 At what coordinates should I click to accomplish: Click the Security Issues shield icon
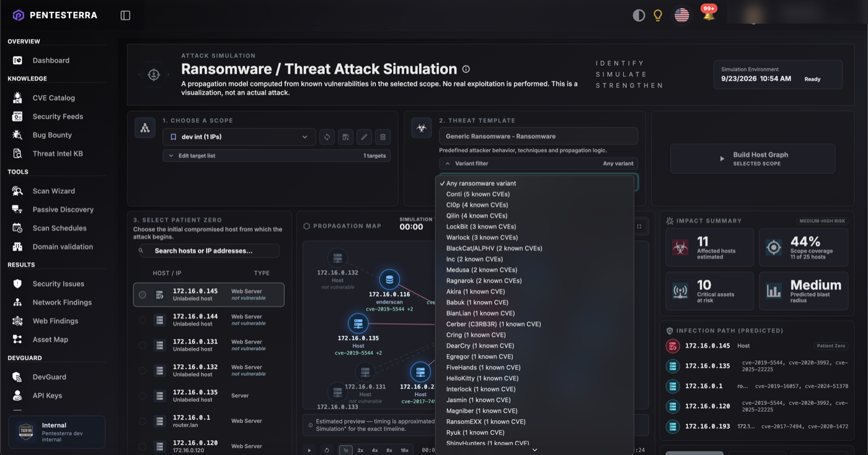[x=17, y=284]
